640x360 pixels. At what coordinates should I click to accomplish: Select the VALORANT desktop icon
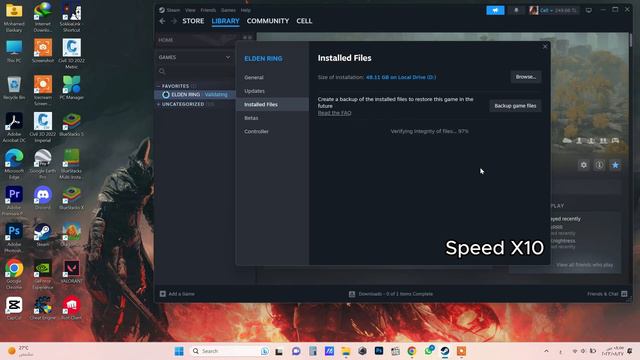coord(71,272)
